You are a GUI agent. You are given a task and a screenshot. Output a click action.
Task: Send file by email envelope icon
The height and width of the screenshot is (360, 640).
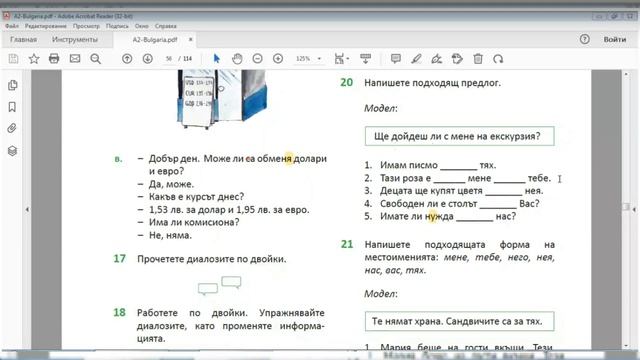(x=75, y=59)
